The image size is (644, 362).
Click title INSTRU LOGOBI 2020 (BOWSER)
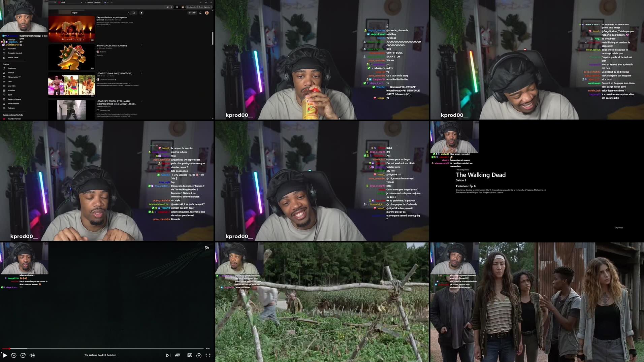point(111,45)
